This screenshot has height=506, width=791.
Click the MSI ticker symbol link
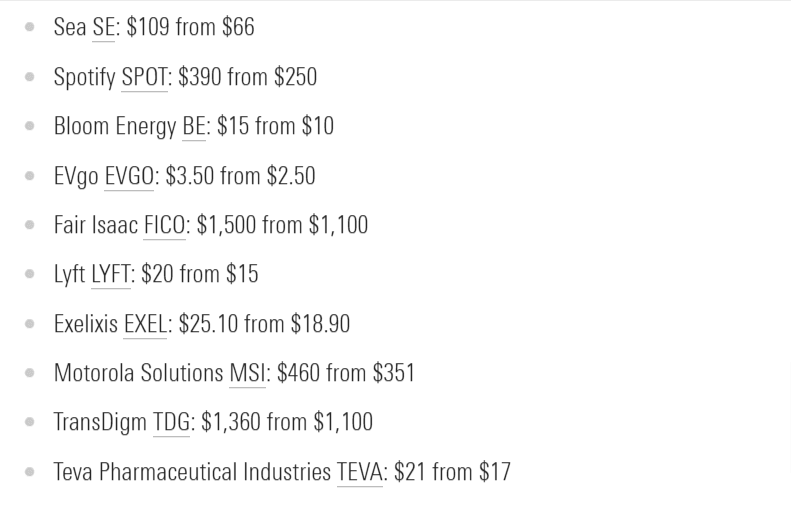[x=247, y=373]
